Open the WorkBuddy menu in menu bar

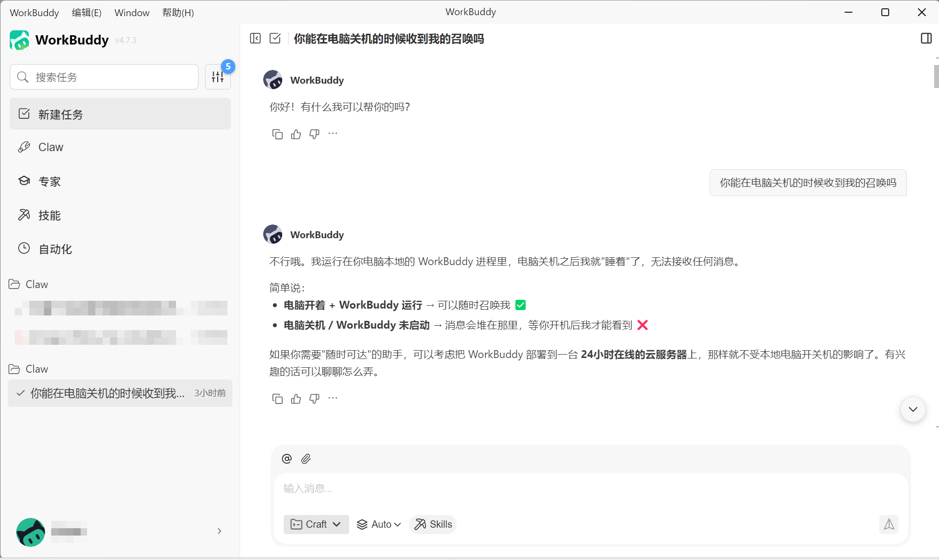tap(34, 12)
